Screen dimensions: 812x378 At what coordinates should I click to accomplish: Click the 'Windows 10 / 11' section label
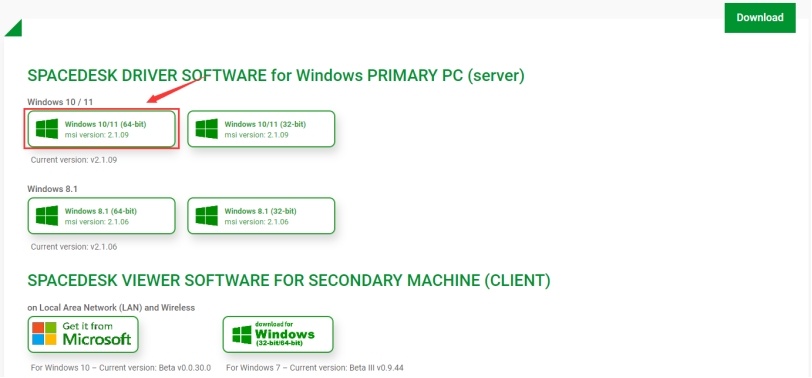click(60, 102)
